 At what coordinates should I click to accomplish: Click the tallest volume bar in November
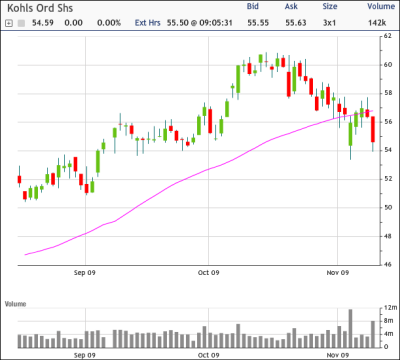[350, 328]
